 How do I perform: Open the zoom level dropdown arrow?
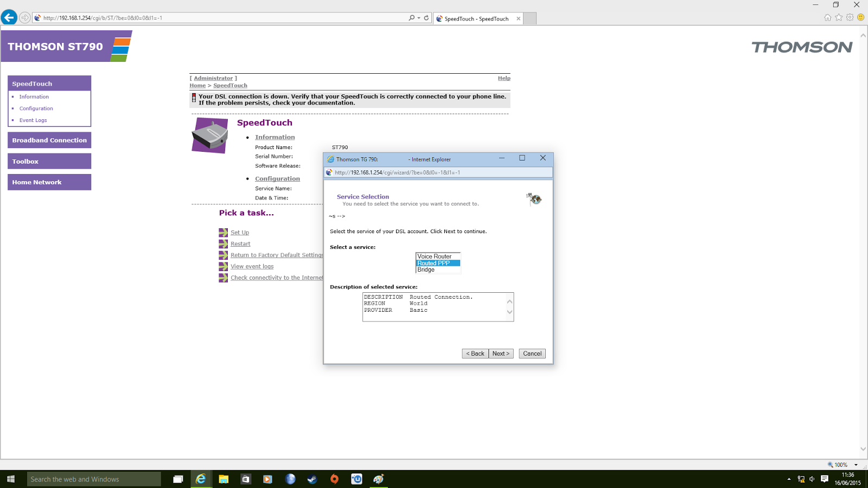point(856,465)
